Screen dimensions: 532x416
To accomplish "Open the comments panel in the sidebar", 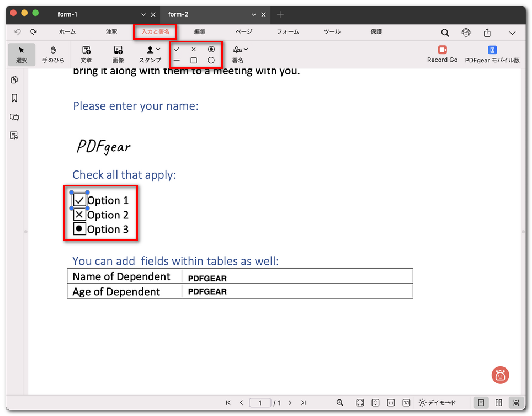I will [14, 117].
